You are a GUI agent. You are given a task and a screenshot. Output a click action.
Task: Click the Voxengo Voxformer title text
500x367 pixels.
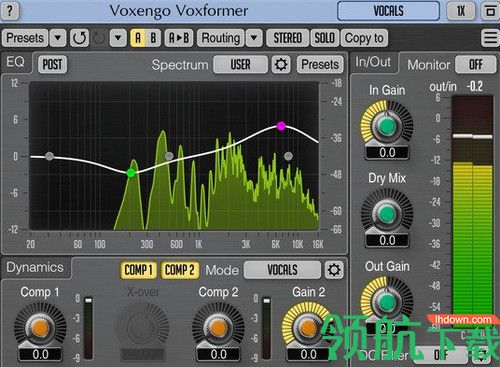tap(179, 11)
